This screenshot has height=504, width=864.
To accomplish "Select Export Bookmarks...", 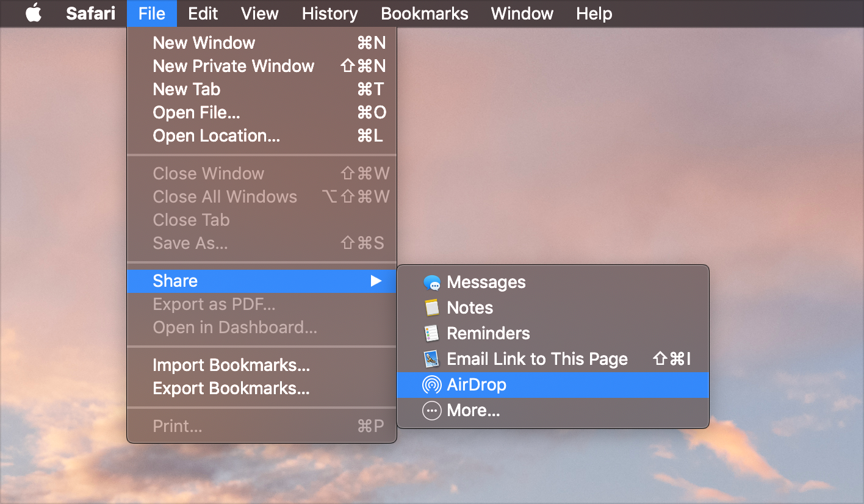I will click(x=232, y=388).
